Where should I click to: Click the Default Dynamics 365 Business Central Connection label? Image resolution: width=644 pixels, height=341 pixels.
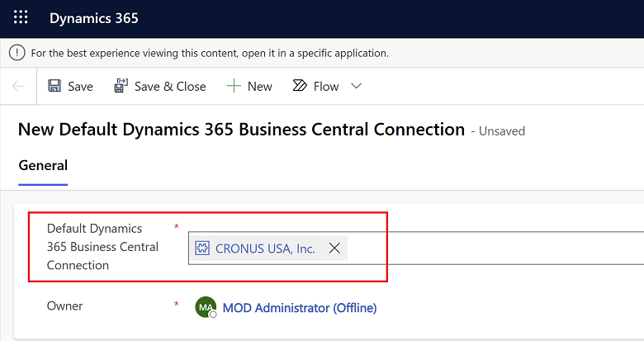102,247
